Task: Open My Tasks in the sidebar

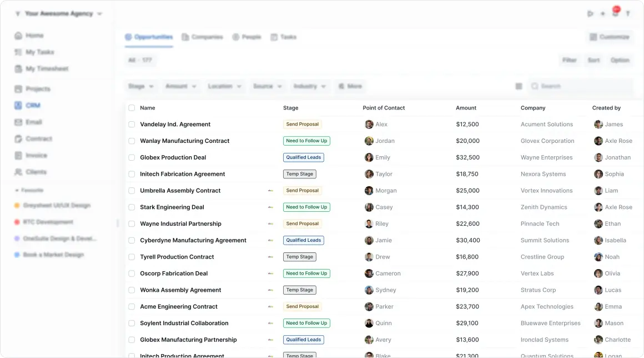Action: pyautogui.click(x=34, y=52)
